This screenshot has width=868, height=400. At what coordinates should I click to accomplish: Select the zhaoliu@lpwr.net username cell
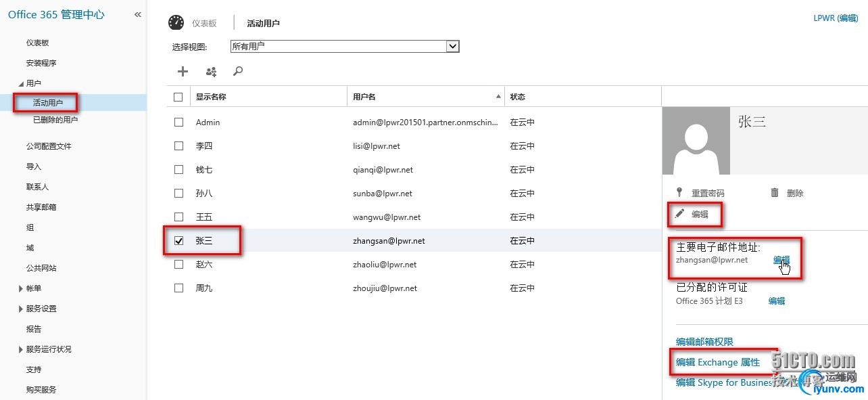[x=385, y=265]
